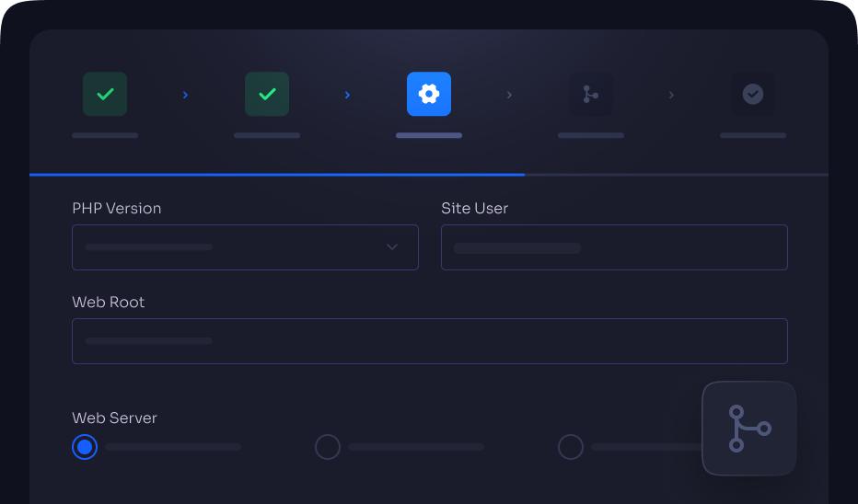This screenshot has width=858, height=504.
Task: Click the second completed step checkmark icon
Action: point(267,94)
